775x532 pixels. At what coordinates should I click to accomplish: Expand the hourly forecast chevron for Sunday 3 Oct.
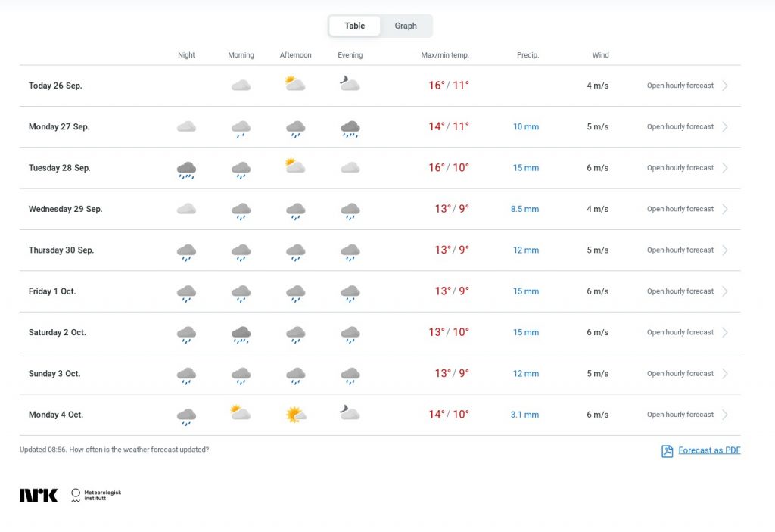(724, 374)
